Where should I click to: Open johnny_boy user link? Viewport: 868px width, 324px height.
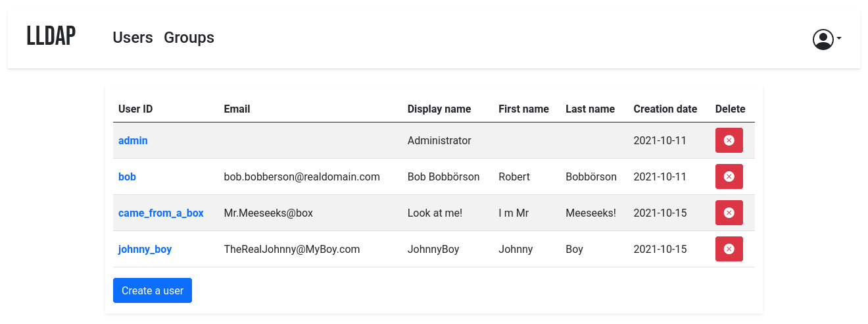coord(145,249)
